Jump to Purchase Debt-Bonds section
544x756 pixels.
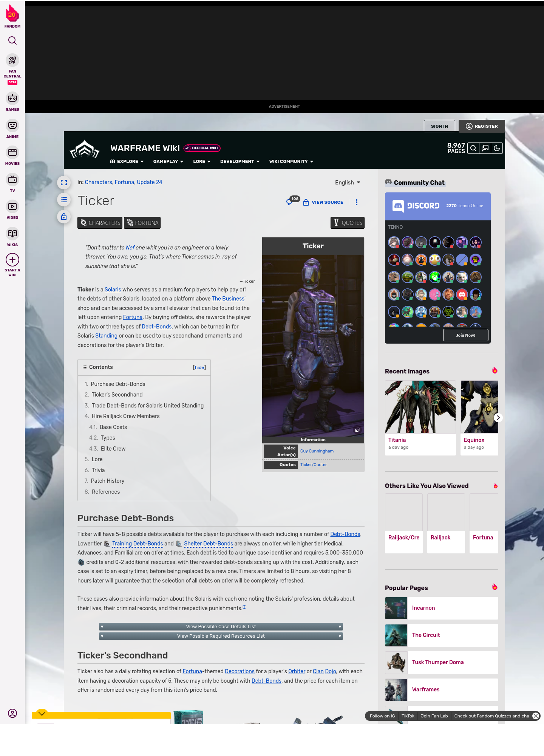[118, 384]
